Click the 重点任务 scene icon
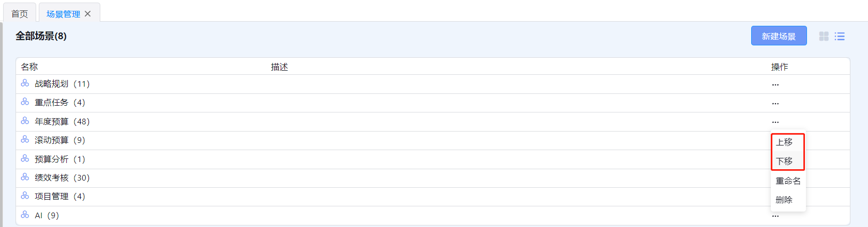The image size is (868, 227). (25, 102)
